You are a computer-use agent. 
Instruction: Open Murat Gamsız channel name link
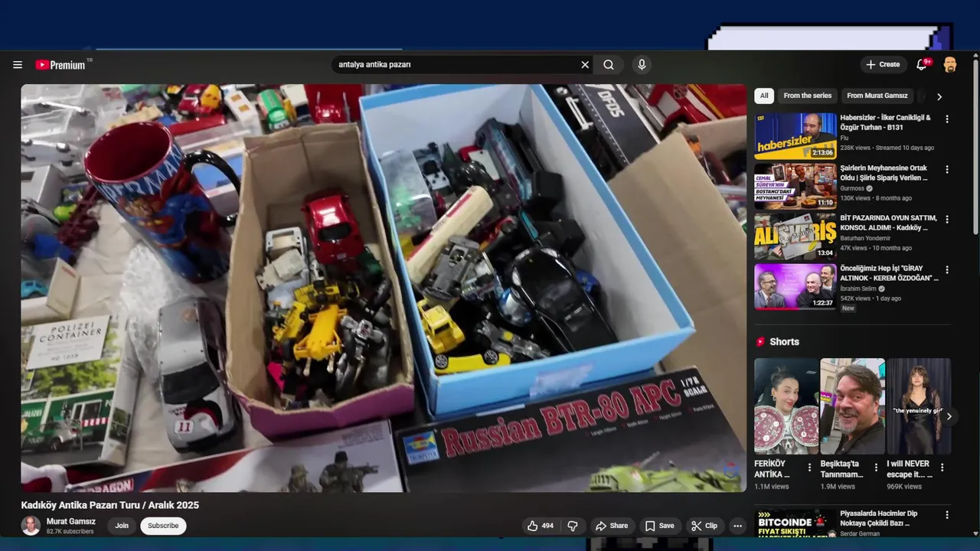pyautogui.click(x=71, y=522)
